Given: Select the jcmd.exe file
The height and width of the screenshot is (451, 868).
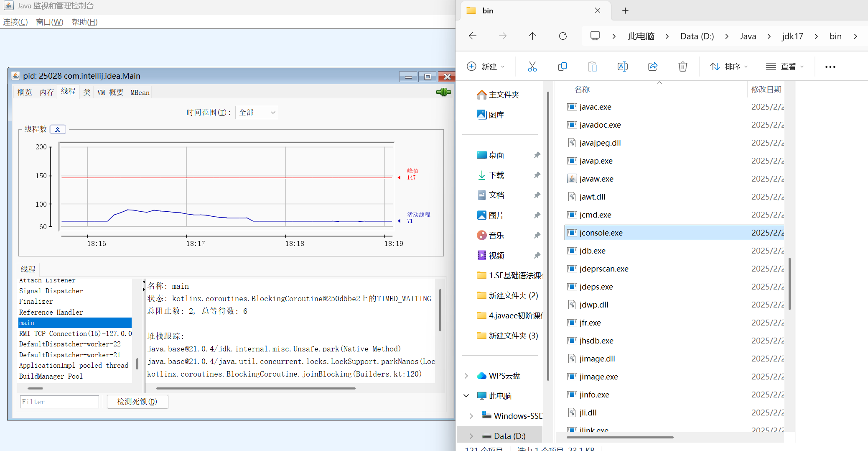Looking at the screenshot, I should 595,215.
